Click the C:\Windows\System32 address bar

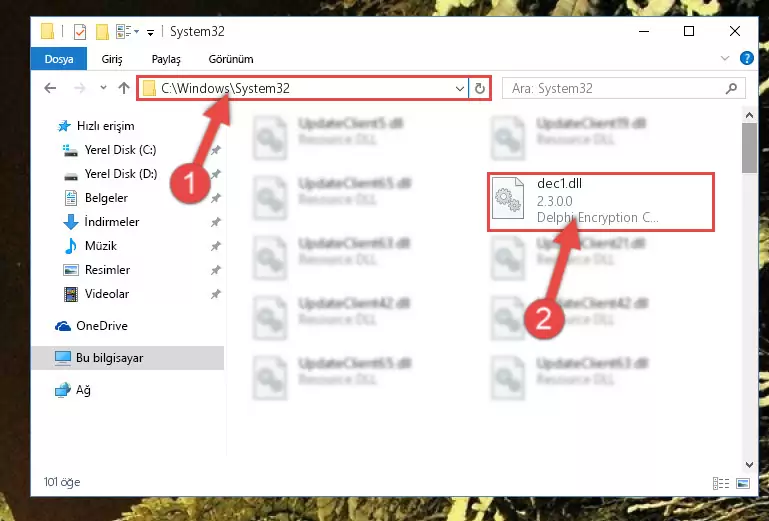pos(303,88)
